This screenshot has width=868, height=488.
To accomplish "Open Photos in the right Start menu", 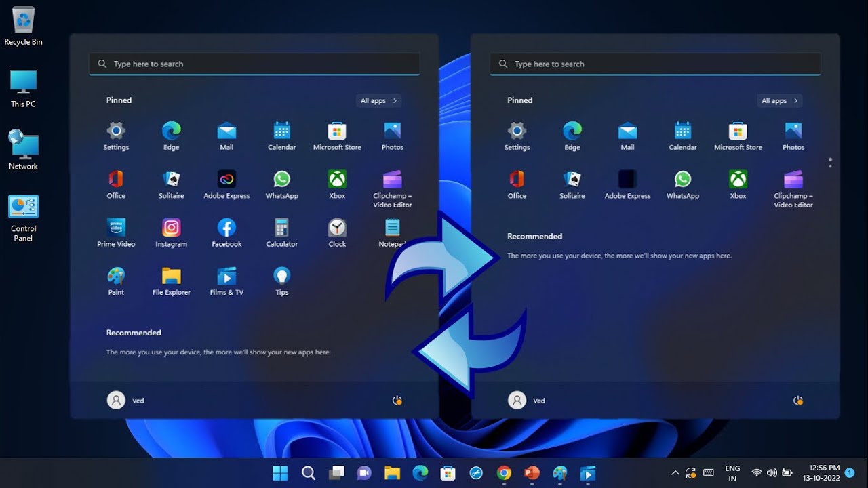I will point(793,136).
